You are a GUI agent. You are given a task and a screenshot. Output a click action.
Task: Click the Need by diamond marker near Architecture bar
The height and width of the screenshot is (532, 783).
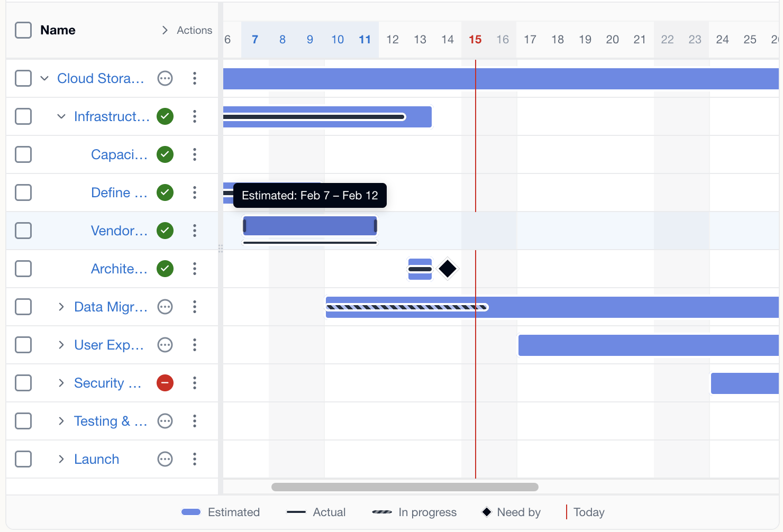pyautogui.click(x=447, y=269)
